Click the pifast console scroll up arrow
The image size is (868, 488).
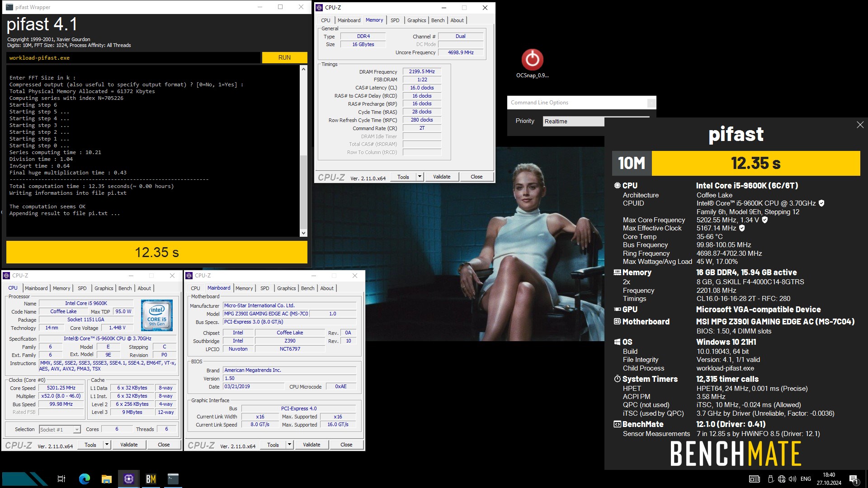click(303, 69)
